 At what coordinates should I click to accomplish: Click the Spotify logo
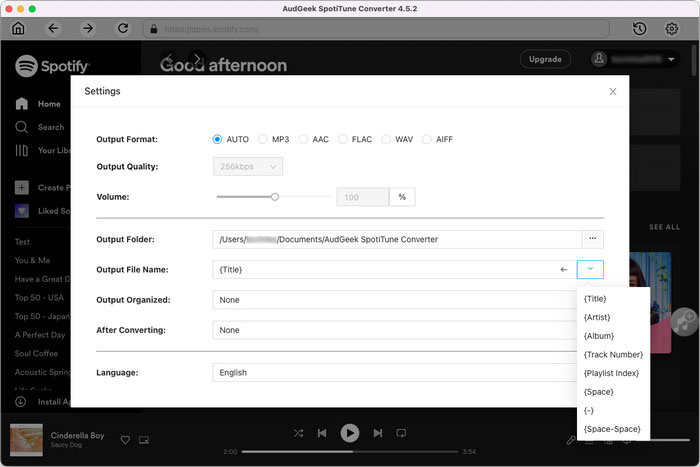click(52, 66)
